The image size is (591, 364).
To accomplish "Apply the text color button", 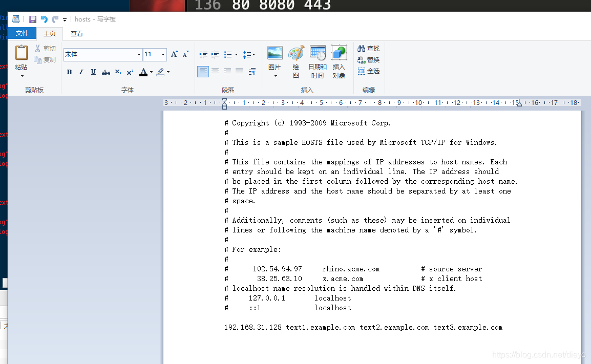I will 143,72.
